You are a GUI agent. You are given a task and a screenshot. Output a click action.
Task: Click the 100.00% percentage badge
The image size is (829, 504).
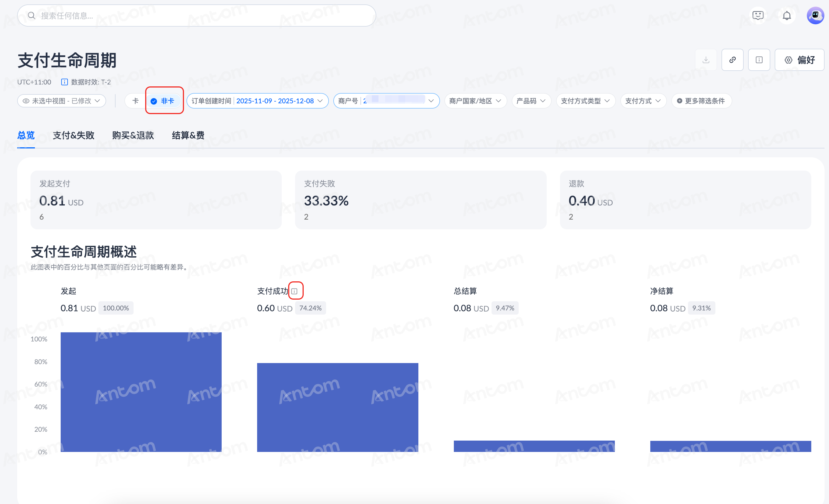[116, 308]
